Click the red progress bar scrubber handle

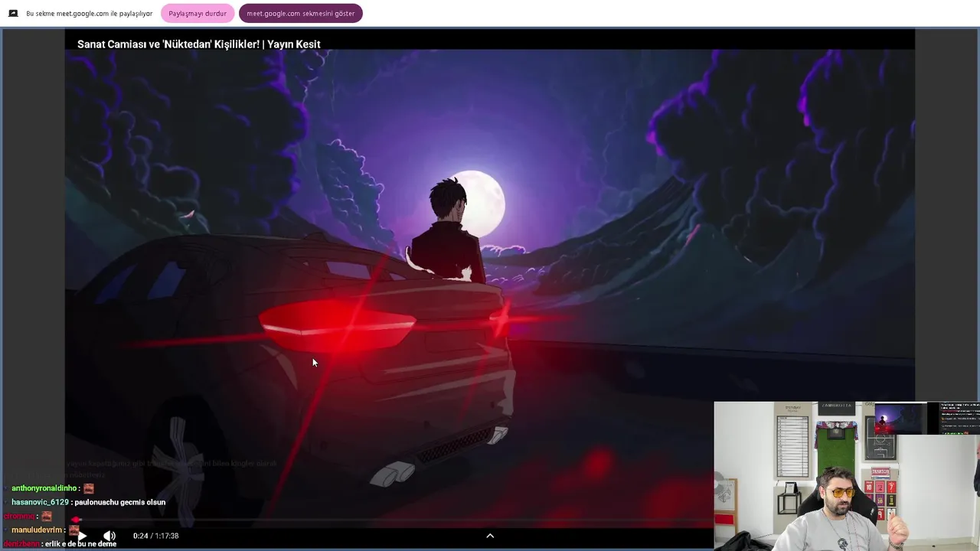tap(76, 520)
